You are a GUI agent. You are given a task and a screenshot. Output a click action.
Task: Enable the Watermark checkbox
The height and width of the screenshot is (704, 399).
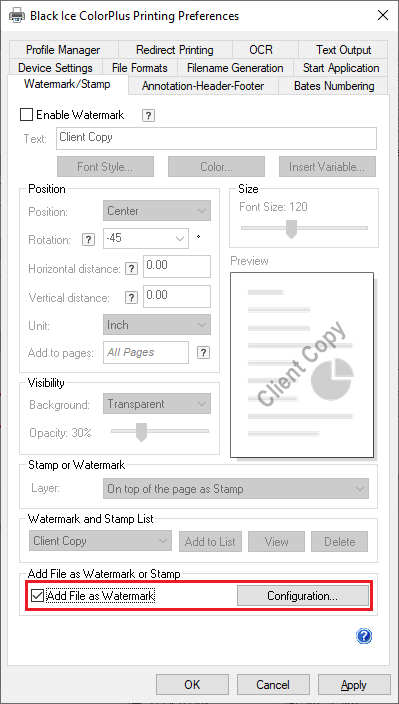[x=26, y=115]
